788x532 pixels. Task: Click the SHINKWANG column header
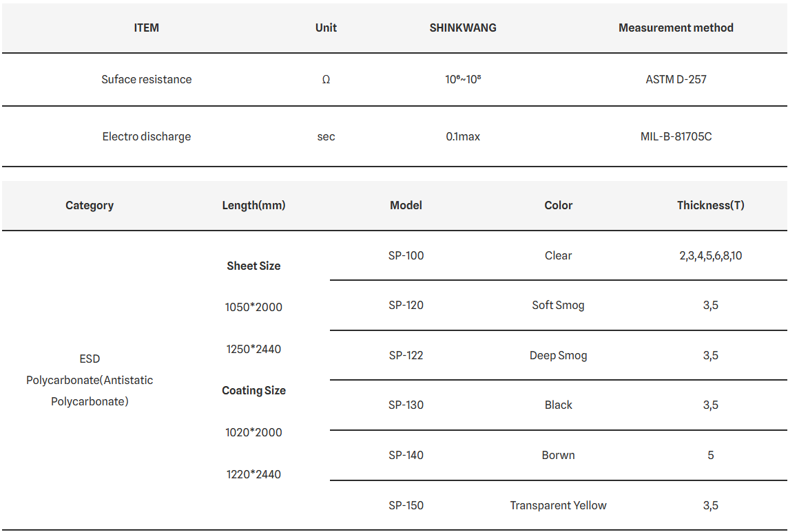click(462, 28)
